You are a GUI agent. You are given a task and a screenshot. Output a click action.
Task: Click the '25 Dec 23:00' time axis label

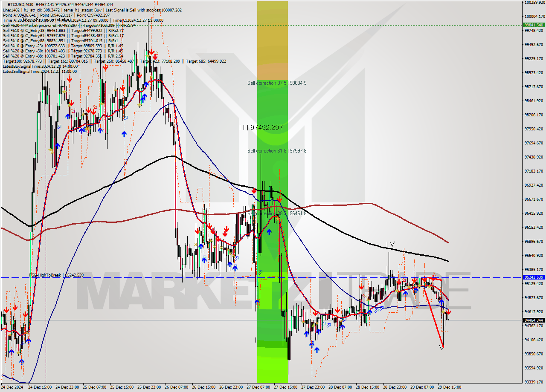pos(149,387)
